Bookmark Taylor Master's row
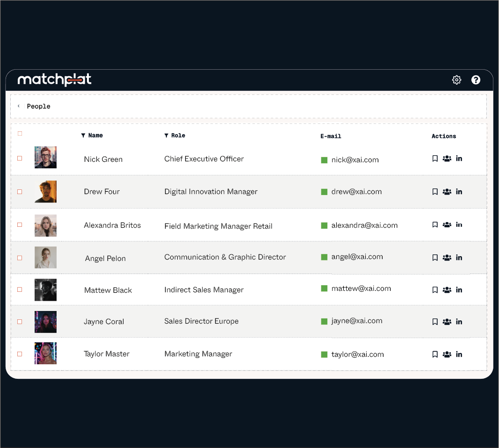Image resolution: width=499 pixels, height=448 pixels. [x=435, y=354]
